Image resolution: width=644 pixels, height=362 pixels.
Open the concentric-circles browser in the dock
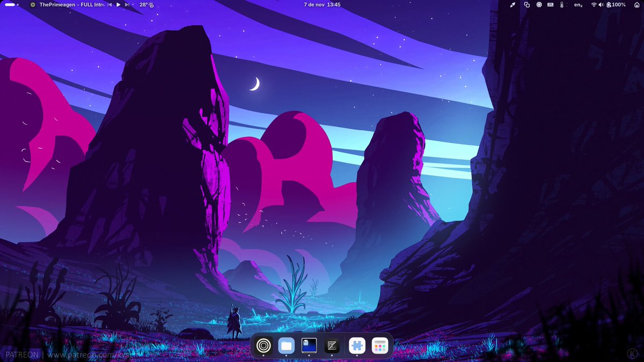pyautogui.click(x=263, y=345)
